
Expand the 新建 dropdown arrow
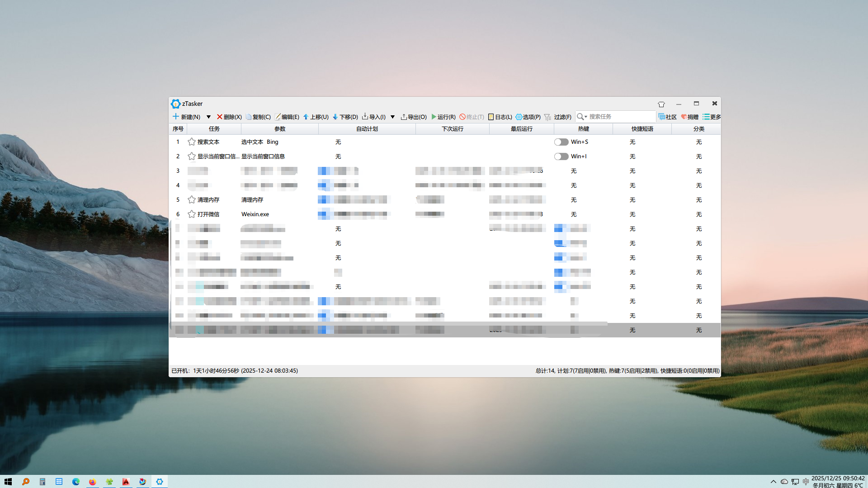pyautogui.click(x=208, y=117)
